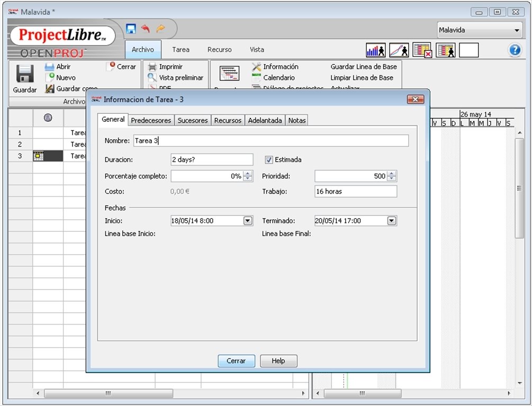Open the resource histogram view icon
The width and height of the screenshot is (532, 406).
(x=376, y=50)
